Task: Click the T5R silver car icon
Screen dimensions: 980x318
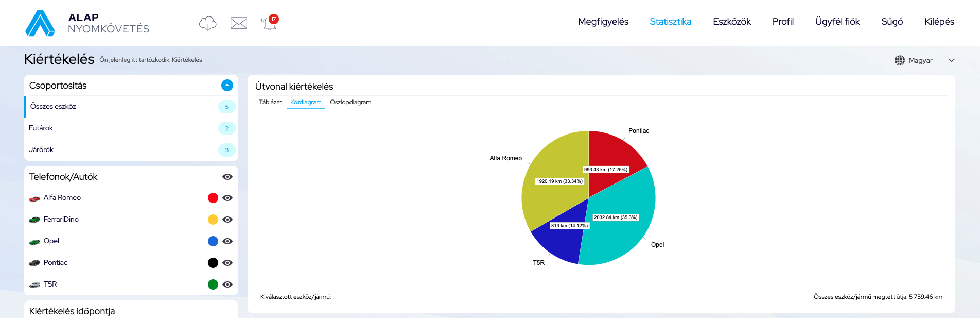Action: [x=34, y=284]
